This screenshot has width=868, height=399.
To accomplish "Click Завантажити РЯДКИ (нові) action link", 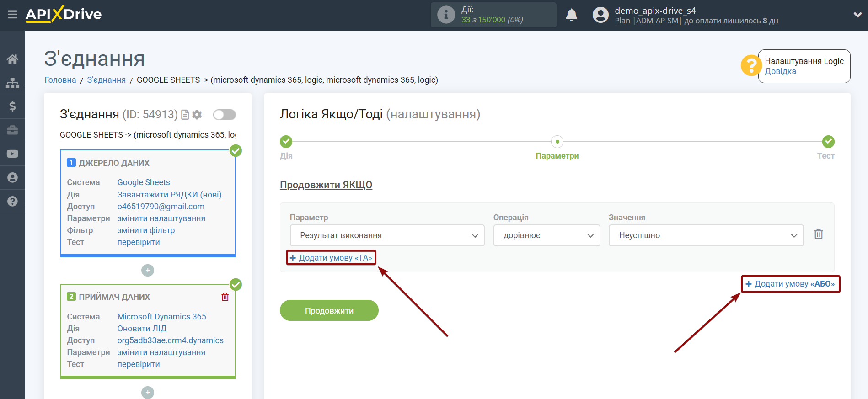I will pos(169,195).
